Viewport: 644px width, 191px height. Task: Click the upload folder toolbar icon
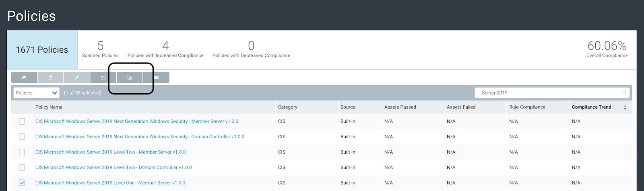click(156, 78)
